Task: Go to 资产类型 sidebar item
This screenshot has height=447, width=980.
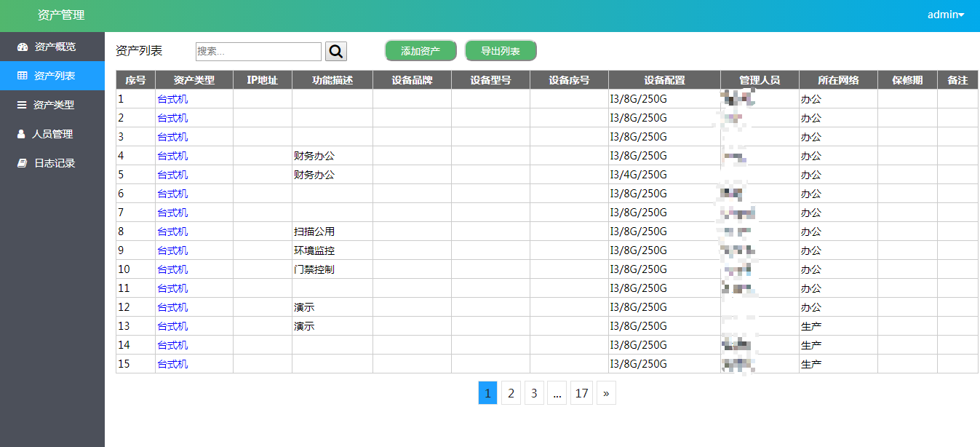Action: [x=52, y=105]
